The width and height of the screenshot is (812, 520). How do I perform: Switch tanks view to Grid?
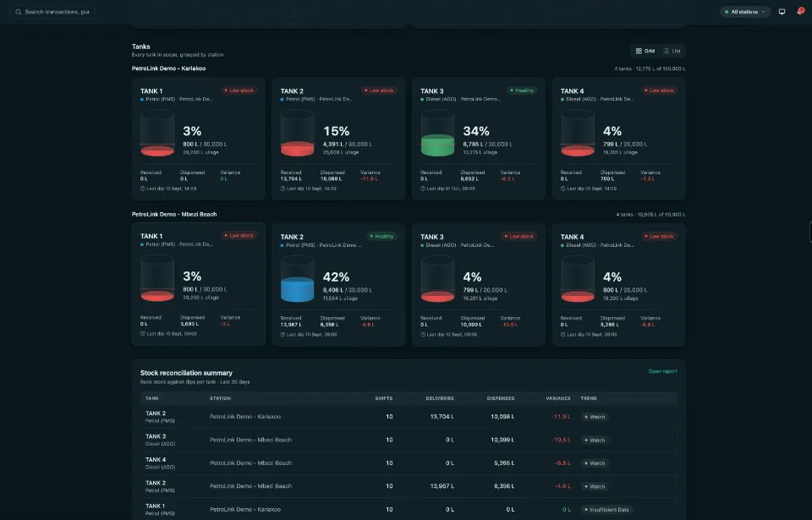pos(645,51)
